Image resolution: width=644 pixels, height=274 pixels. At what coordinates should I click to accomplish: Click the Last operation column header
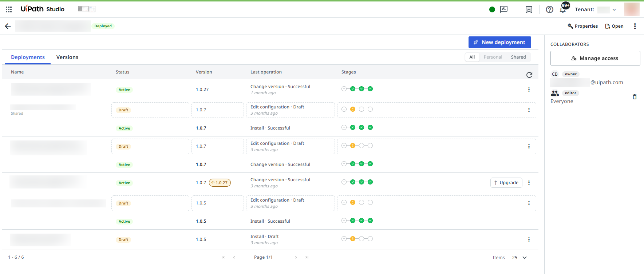[x=266, y=72]
